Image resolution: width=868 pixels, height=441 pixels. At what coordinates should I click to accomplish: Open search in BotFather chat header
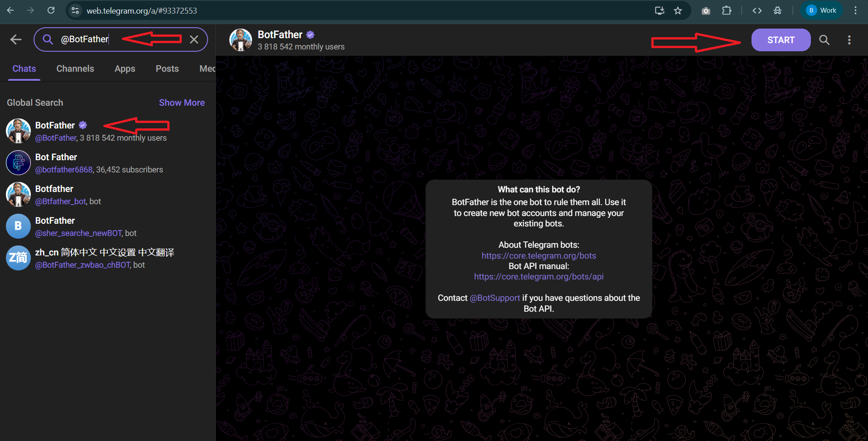point(824,40)
